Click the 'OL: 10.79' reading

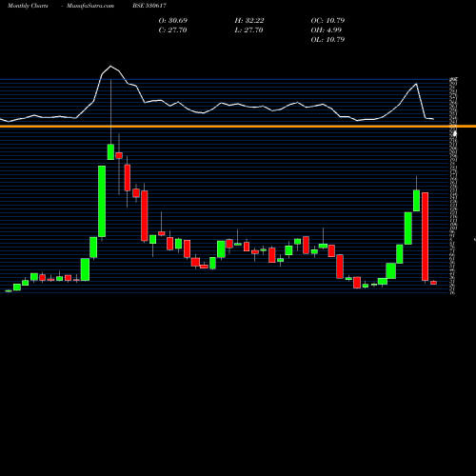pos(327,39)
